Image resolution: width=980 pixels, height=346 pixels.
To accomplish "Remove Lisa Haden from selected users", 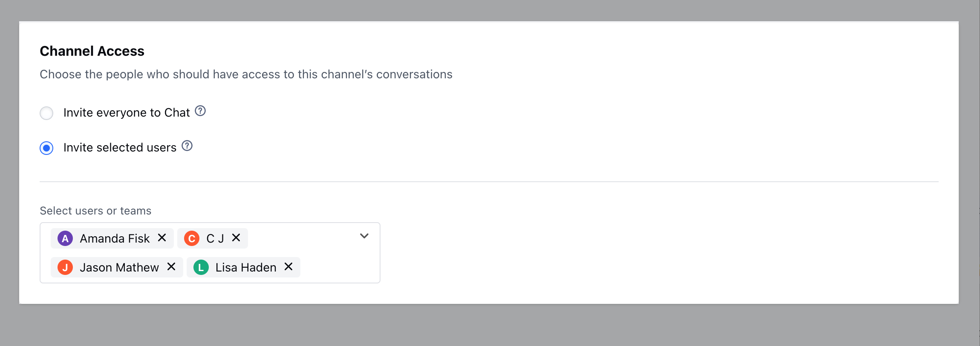I will [x=288, y=266].
